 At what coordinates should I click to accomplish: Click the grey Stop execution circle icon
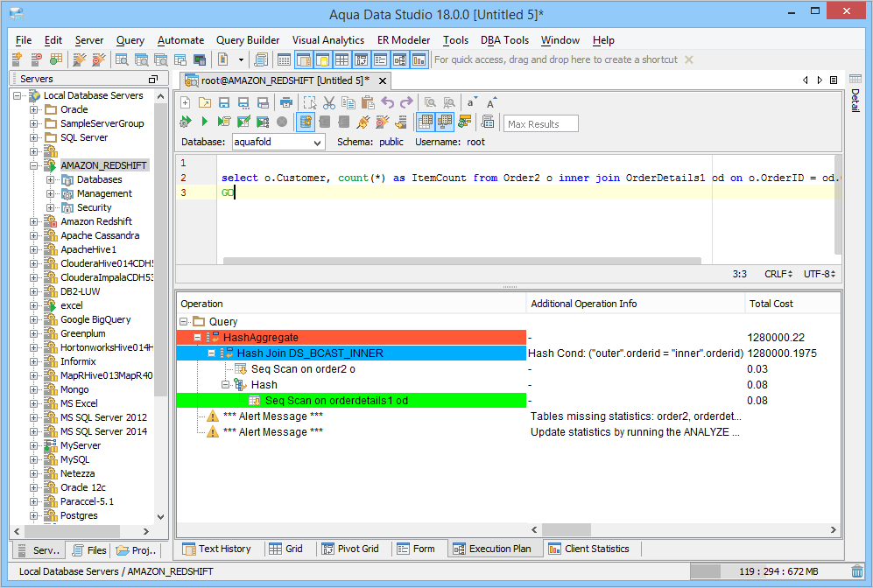tap(282, 122)
